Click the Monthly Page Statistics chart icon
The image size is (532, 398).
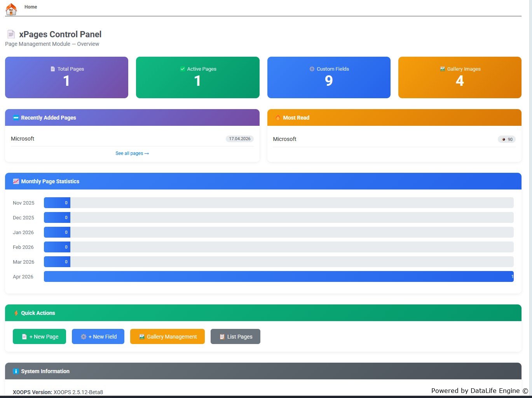coord(16,181)
